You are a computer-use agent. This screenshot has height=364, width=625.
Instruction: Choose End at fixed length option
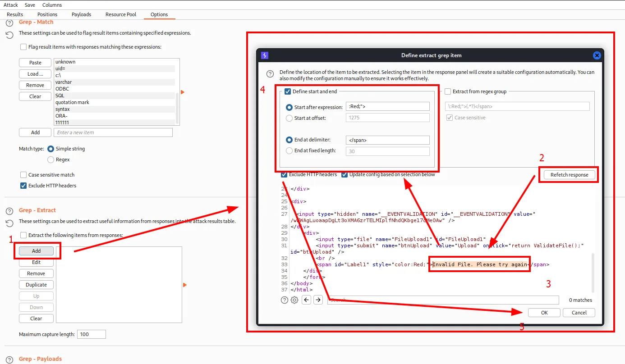click(290, 150)
